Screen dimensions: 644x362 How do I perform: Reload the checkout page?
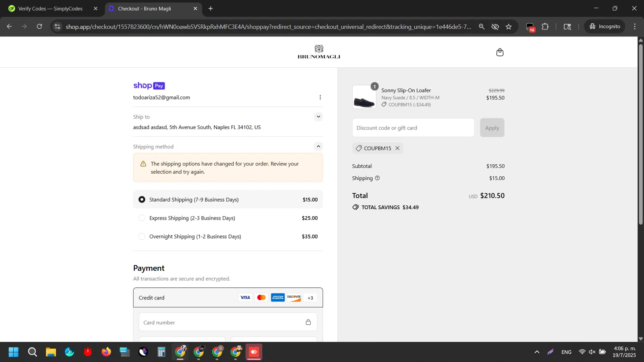pyautogui.click(x=39, y=27)
